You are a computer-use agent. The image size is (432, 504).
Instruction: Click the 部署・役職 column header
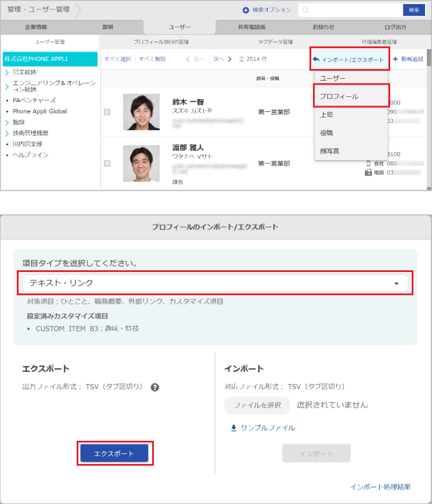pyautogui.click(x=268, y=79)
